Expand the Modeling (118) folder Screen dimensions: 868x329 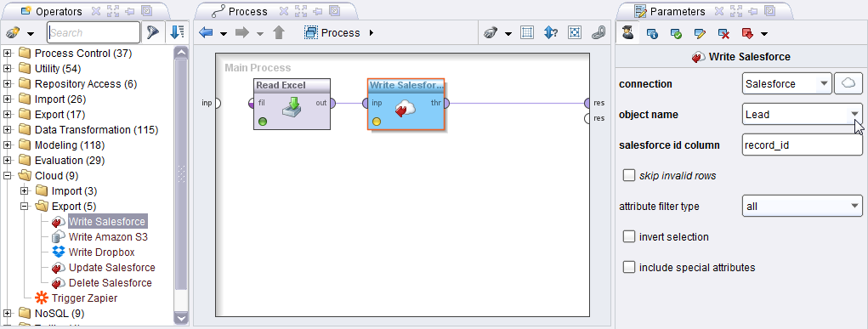(x=7, y=145)
